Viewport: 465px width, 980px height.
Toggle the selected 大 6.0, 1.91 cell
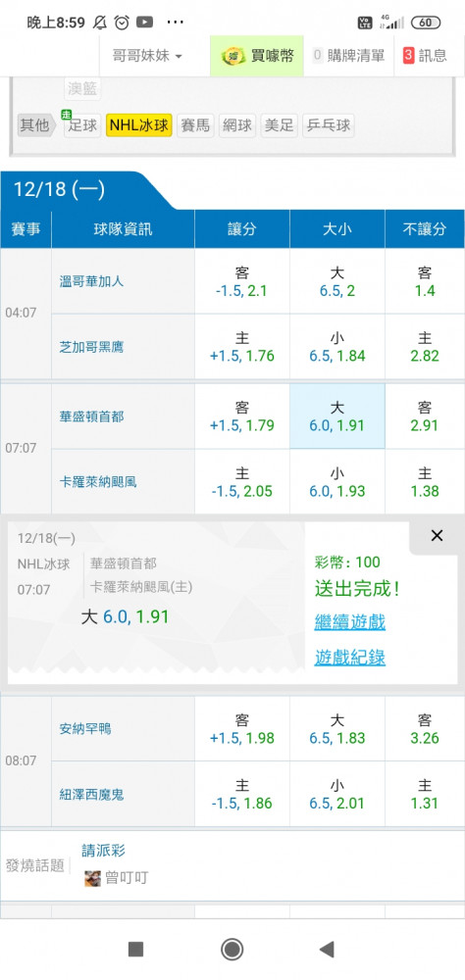click(336, 416)
